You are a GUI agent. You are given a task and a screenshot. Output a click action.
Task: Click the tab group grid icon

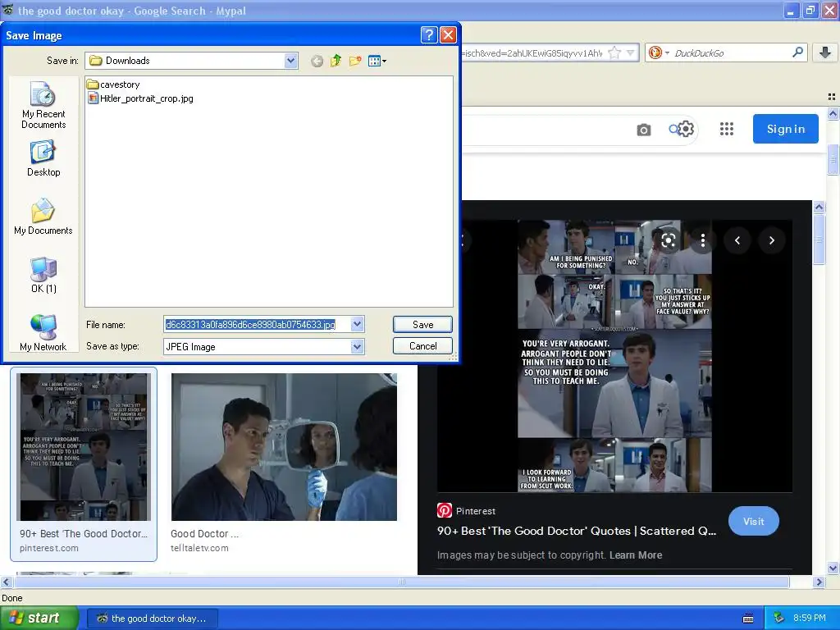pyautogui.click(x=832, y=97)
